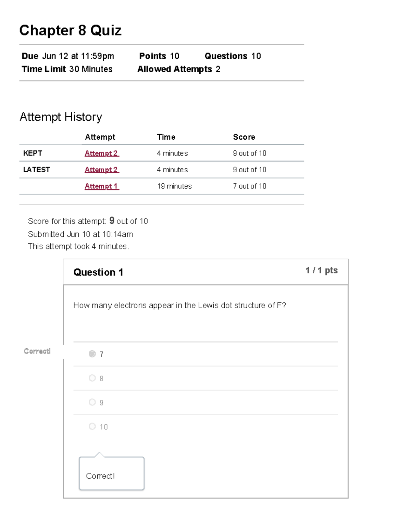411x532 pixels.
Task: Click the Score column header
Action: (x=244, y=137)
